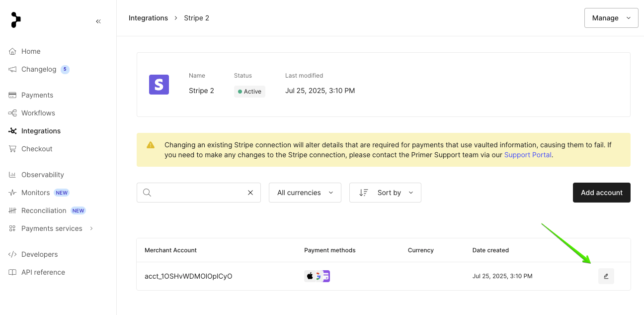
Task: Click the Payment methods column header
Action: tap(330, 250)
